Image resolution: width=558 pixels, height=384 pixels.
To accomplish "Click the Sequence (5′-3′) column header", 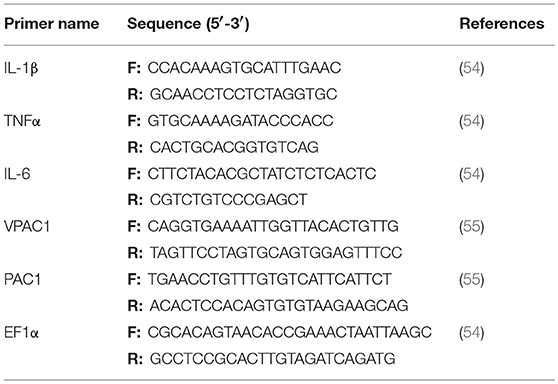I will pos(188,24).
